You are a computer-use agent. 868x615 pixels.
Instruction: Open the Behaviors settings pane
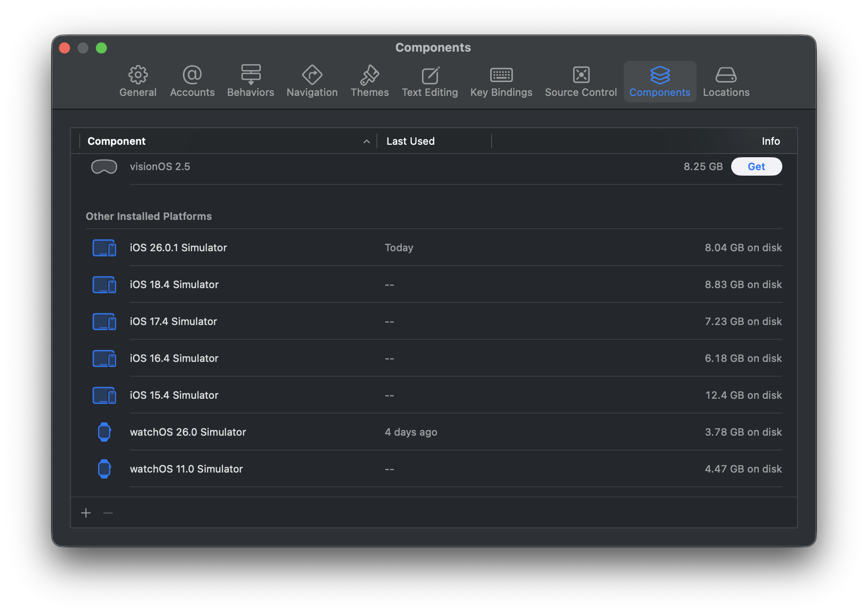click(251, 82)
